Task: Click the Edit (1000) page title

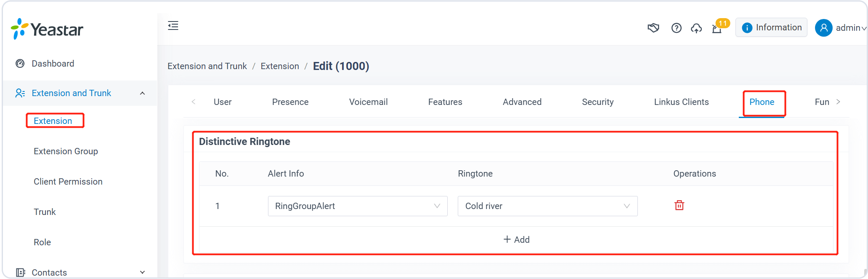Action: click(341, 66)
